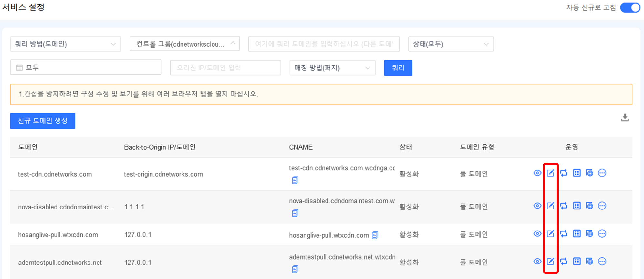Copy CNAME hosanglive-pull.wtxcdn.com

click(375, 235)
